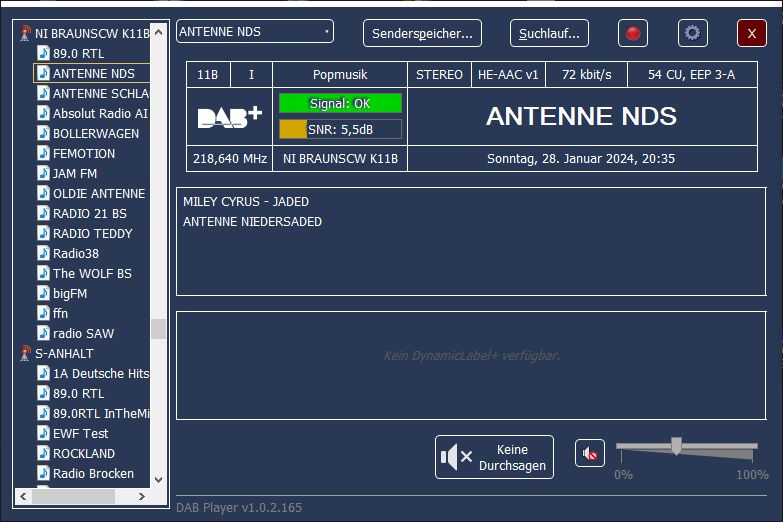Click the note icon beside radio SAW
This screenshot has width=783, height=522.
[43, 333]
